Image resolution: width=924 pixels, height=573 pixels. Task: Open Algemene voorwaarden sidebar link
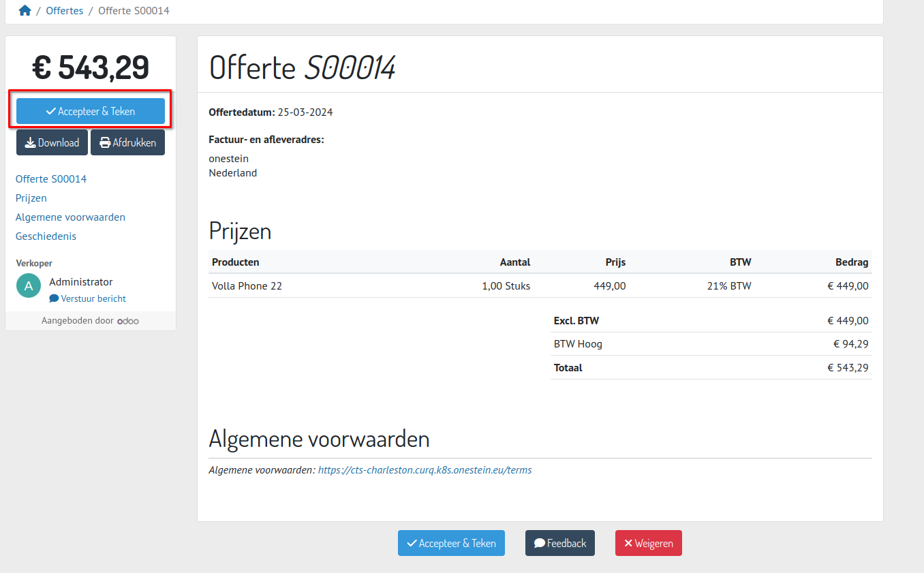(x=70, y=217)
